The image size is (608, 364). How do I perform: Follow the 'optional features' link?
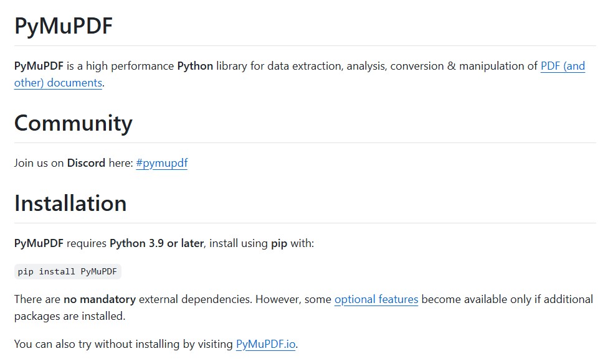(376, 299)
